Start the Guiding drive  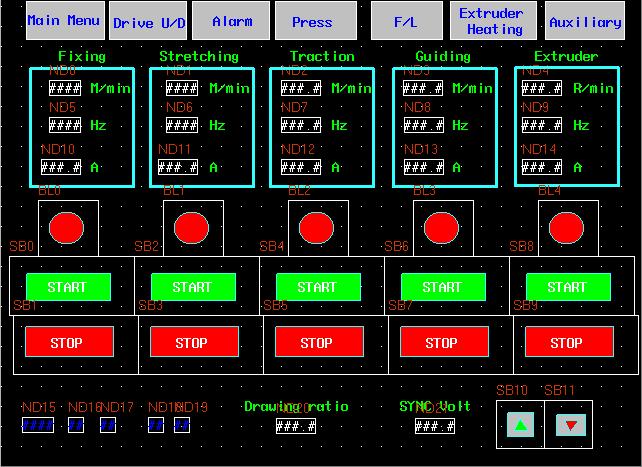pos(442,287)
